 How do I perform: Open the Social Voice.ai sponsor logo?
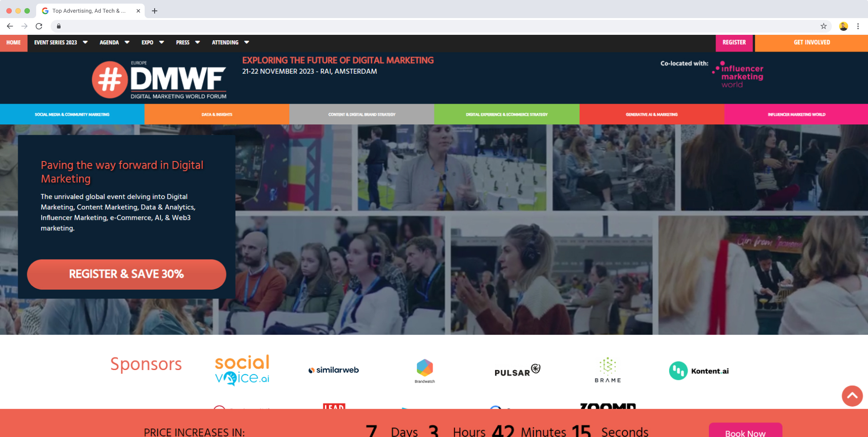(242, 370)
